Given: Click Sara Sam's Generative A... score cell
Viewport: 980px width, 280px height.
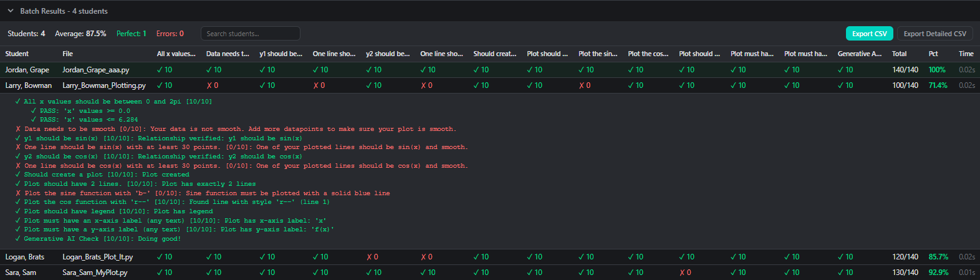Looking at the screenshot, I should (x=846, y=273).
